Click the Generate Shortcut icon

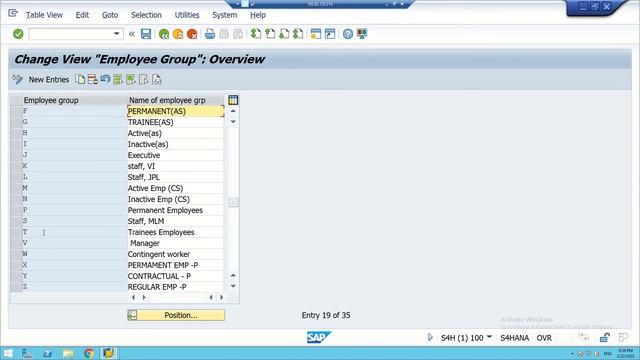tap(330, 34)
